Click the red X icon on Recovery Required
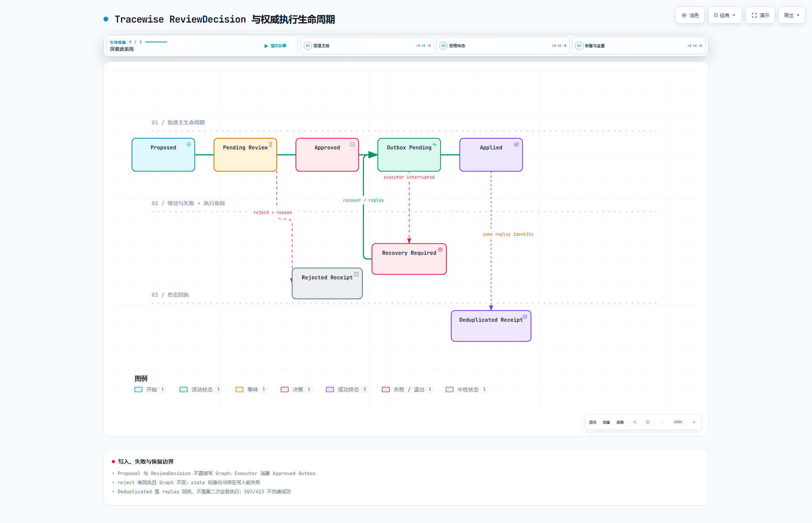 pos(440,250)
